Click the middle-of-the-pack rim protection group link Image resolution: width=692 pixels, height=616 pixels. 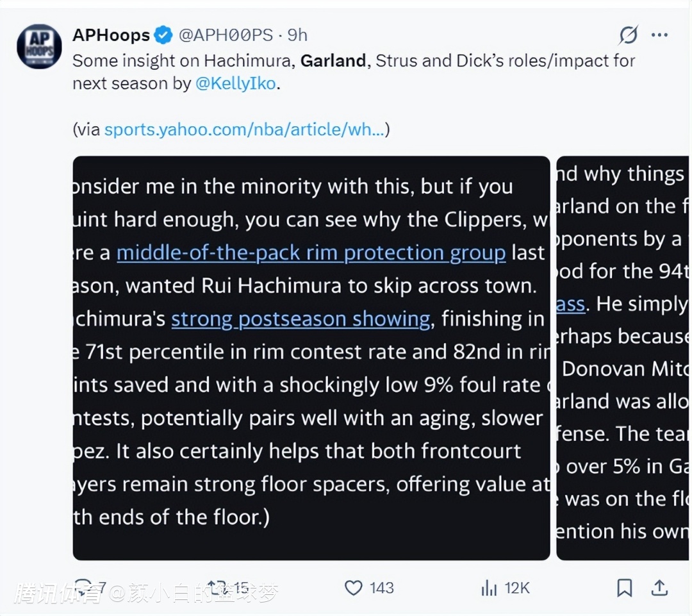click(x=311, y=253)
